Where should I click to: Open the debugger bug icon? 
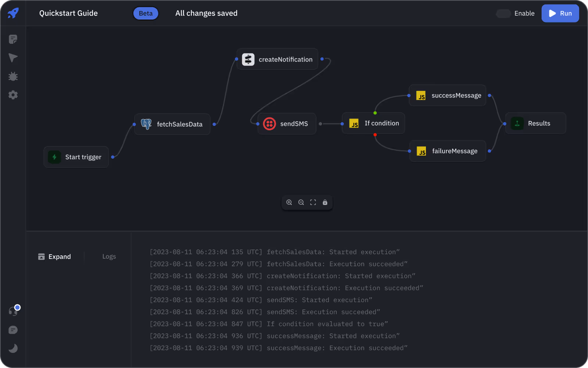pos(13,77)
